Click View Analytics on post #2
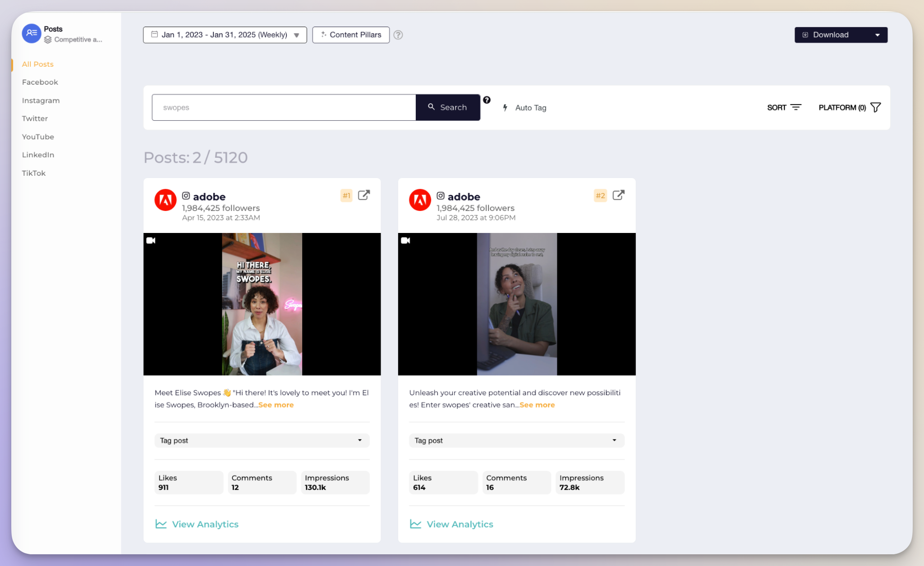The height and width of the screenshot is (566, 924). [451, 524]
